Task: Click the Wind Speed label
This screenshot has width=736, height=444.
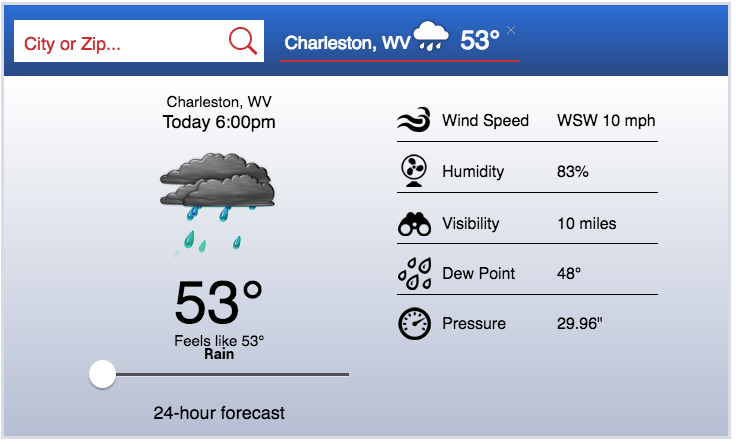Action: [485, 121]
